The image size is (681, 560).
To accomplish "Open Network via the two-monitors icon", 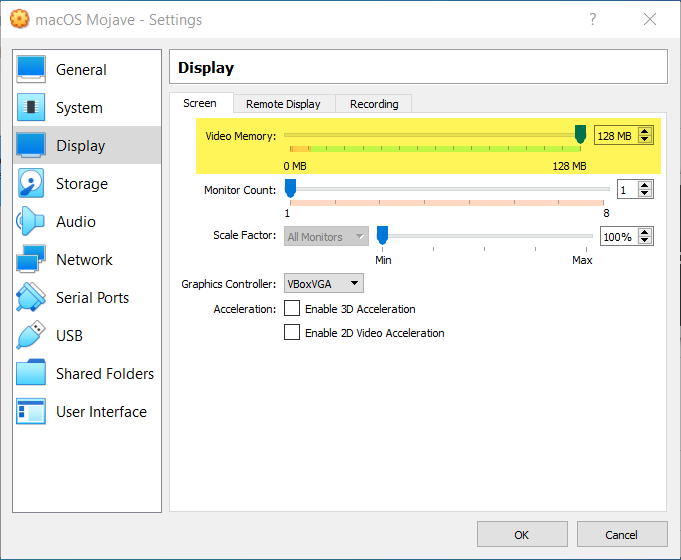I will point(30,259).
